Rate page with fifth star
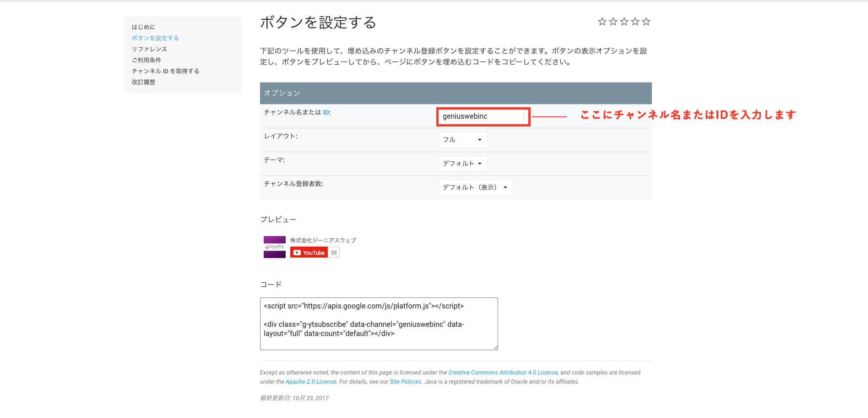The height and width of the screenshot is (418, 868). click(646, 22)
